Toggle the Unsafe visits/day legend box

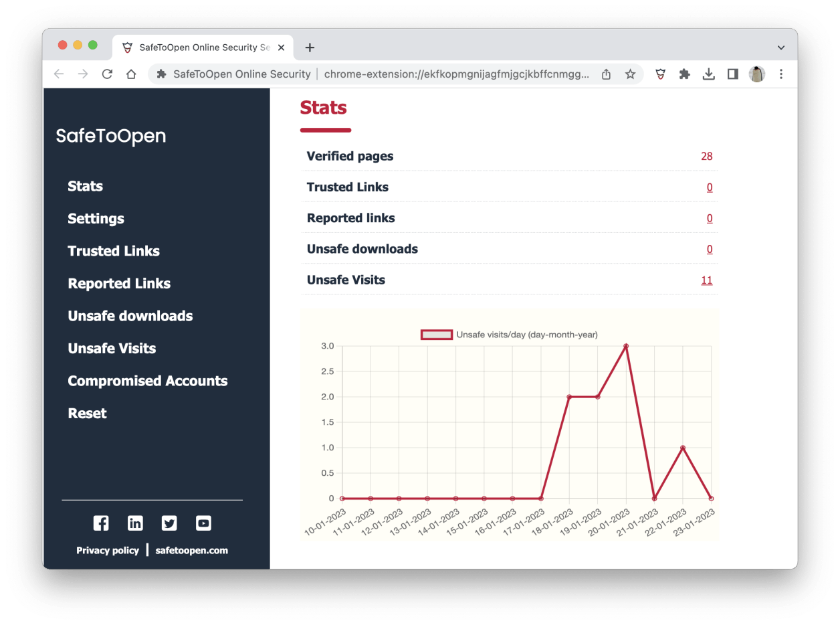click(x=437, y=335)
